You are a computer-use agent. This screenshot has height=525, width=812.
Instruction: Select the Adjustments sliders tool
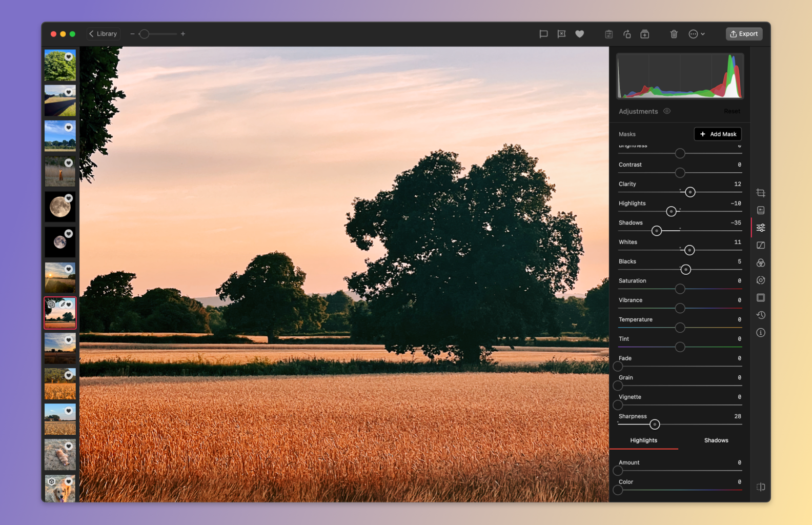761,228
